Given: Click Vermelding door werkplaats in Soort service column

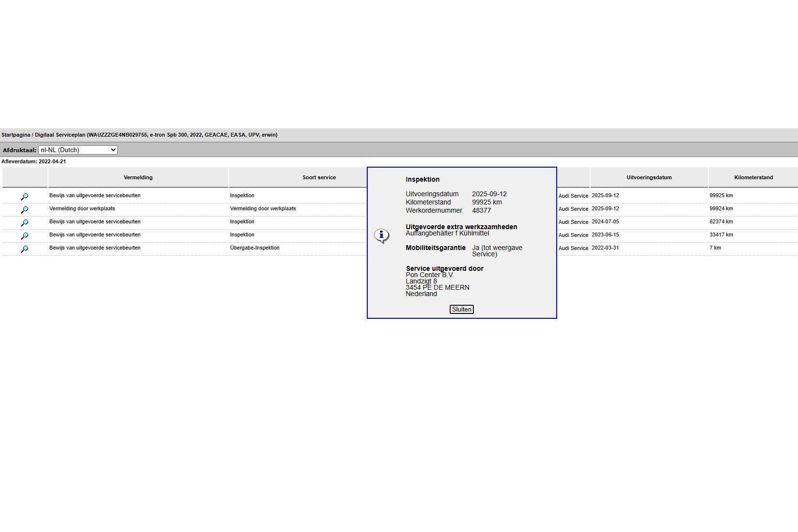Looking at the screenshot, I should 263,209.
